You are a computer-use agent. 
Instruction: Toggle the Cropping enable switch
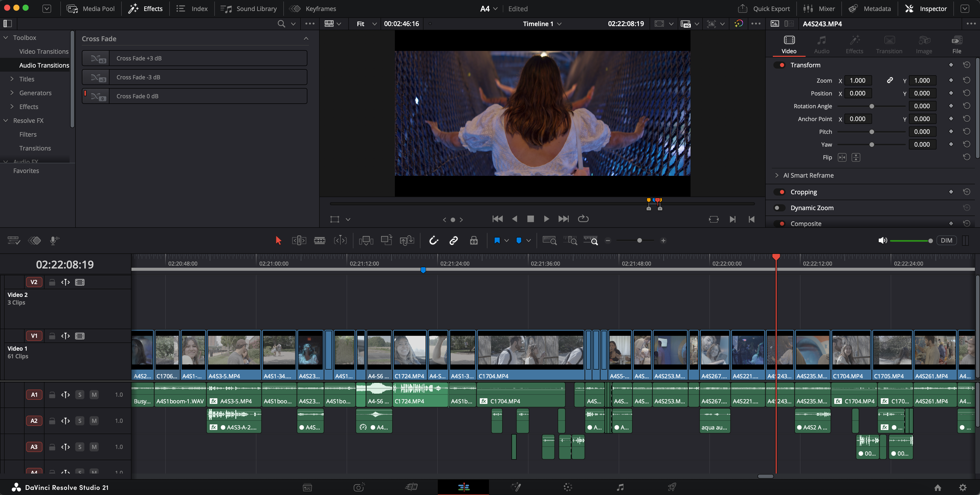[x=780, y=192]
